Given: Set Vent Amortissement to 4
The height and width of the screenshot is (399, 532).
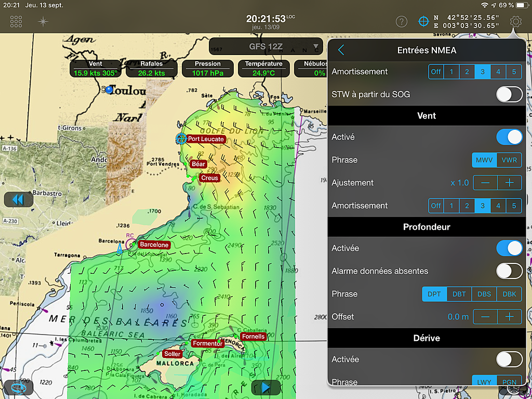Looking at the screenshot, I should tap(498, 206).
